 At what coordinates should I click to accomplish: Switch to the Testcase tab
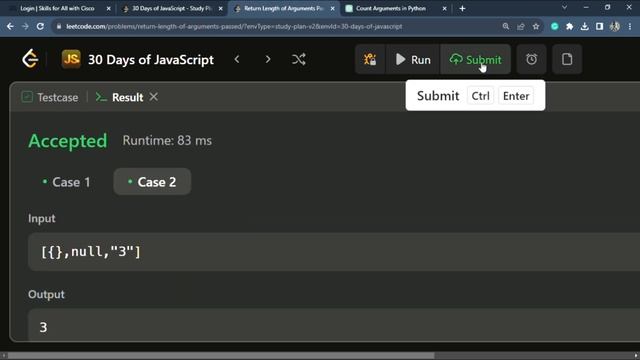click(x=49, y=97)
